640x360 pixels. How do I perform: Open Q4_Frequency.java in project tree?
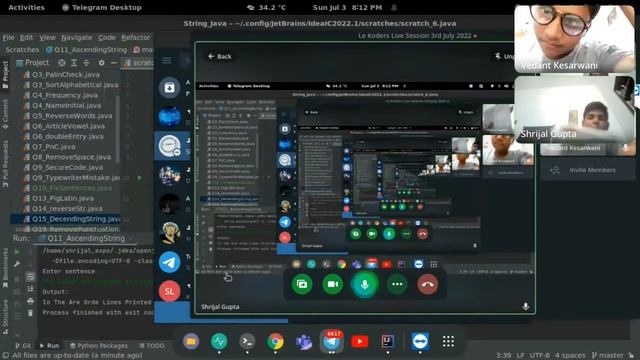point(65,95)
